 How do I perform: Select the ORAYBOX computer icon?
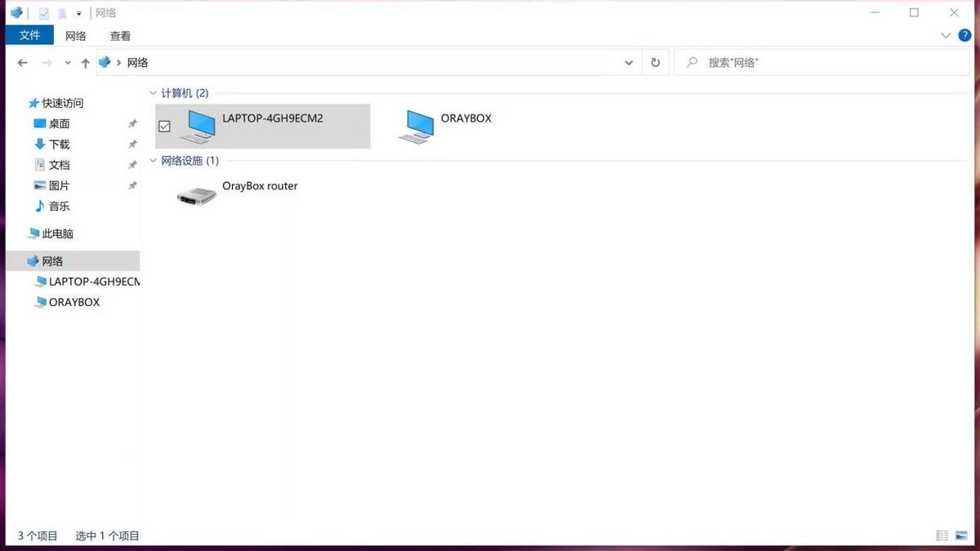click(x=416, y=127)
